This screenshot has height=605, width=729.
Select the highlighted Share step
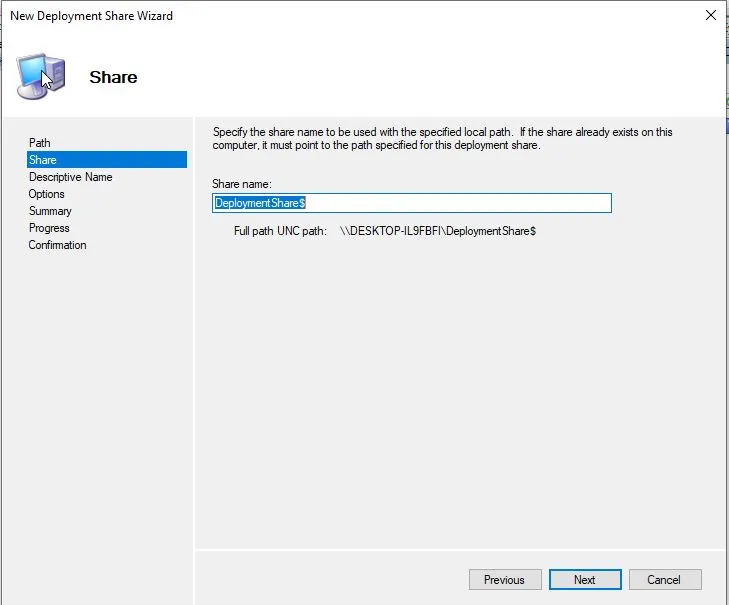(x=43, y=160)
